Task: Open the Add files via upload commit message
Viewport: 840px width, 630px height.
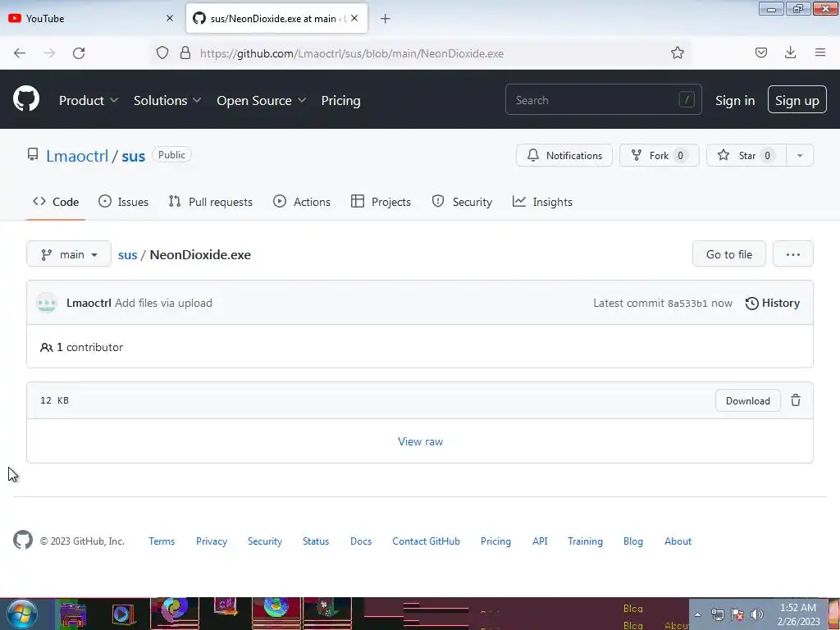Action: (163, 304)
